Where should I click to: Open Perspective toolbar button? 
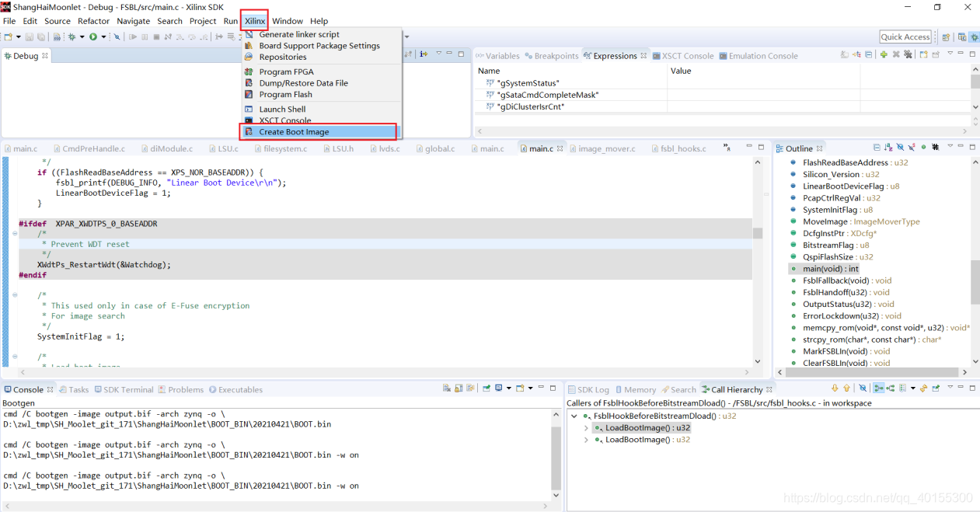pos(946,37)
